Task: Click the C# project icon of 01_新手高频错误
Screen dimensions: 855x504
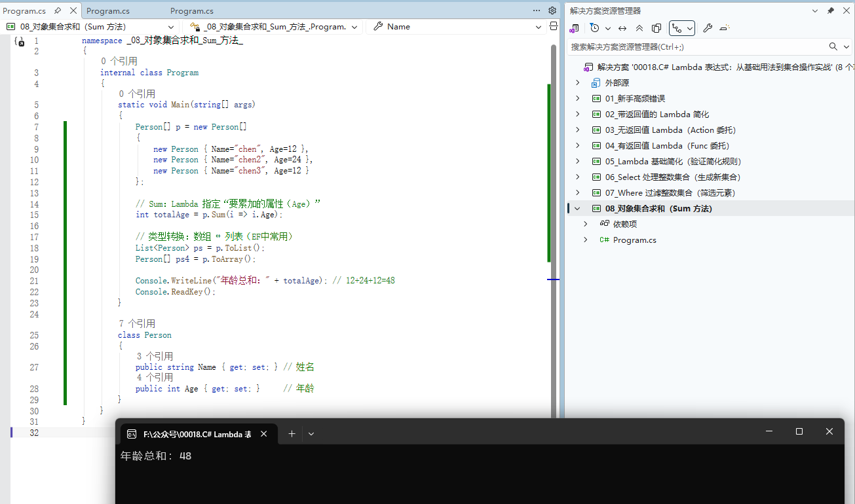Action: coord(596,98)
